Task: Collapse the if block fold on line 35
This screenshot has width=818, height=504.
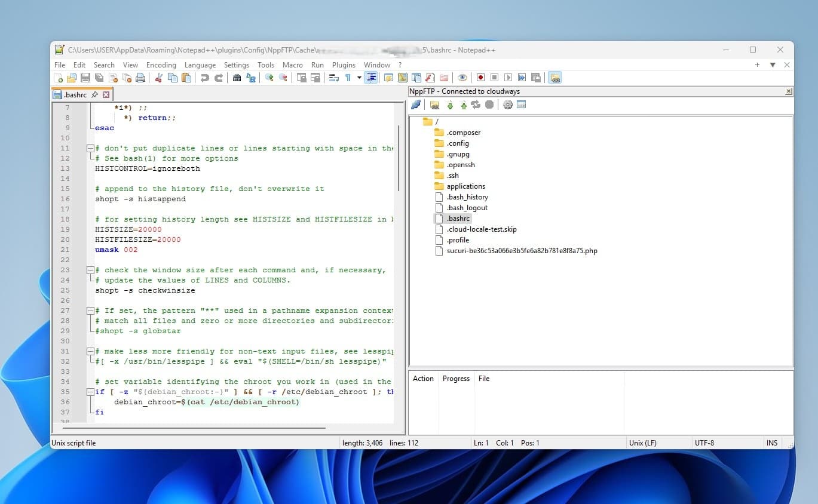Action: coord(90,392)
